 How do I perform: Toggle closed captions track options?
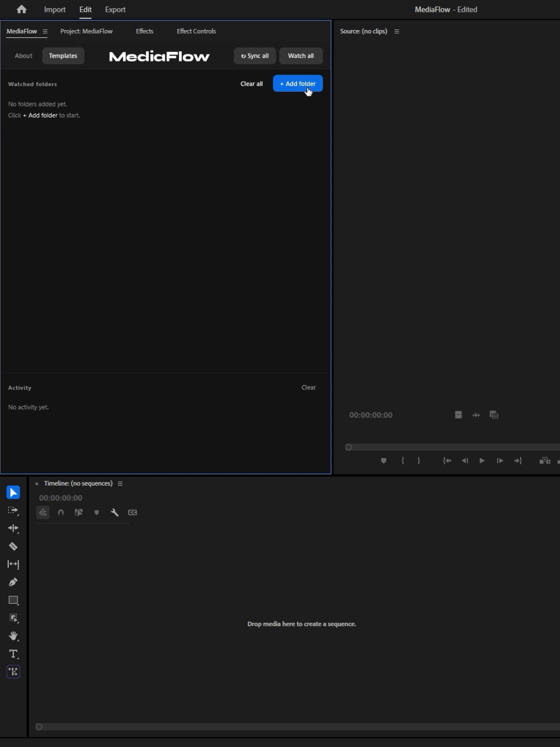point(133,513)
